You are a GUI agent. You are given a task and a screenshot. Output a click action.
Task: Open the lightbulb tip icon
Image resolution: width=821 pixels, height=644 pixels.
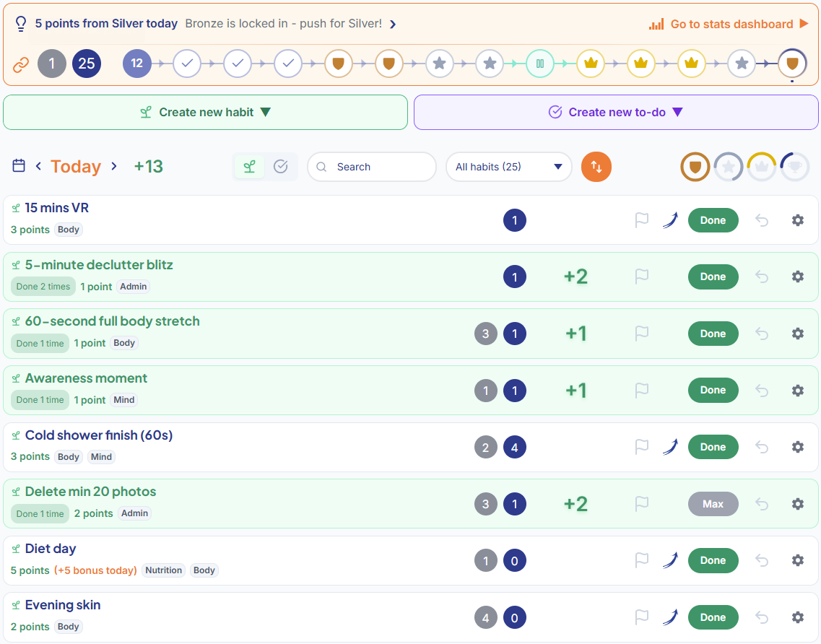(x=20, y=24)
